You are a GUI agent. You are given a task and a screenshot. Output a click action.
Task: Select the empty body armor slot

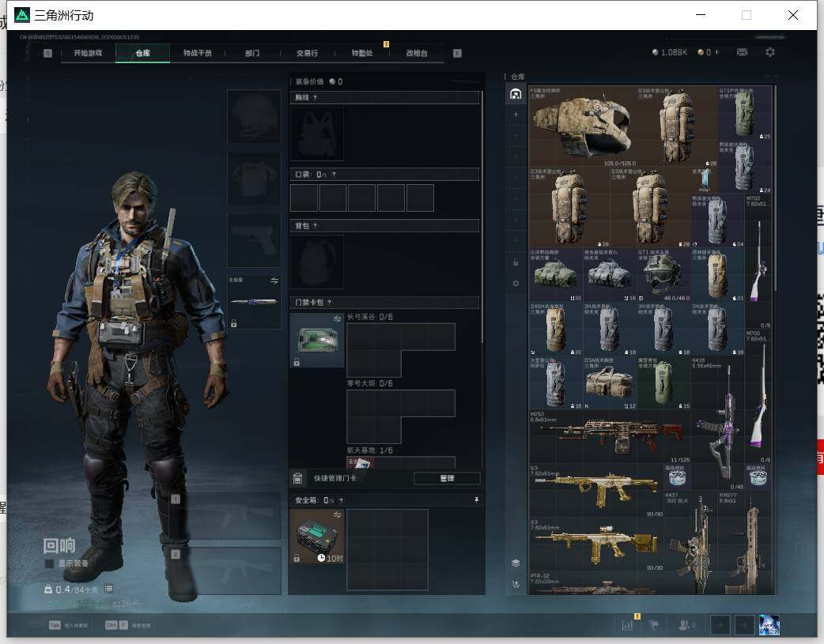tap(254, 179)
